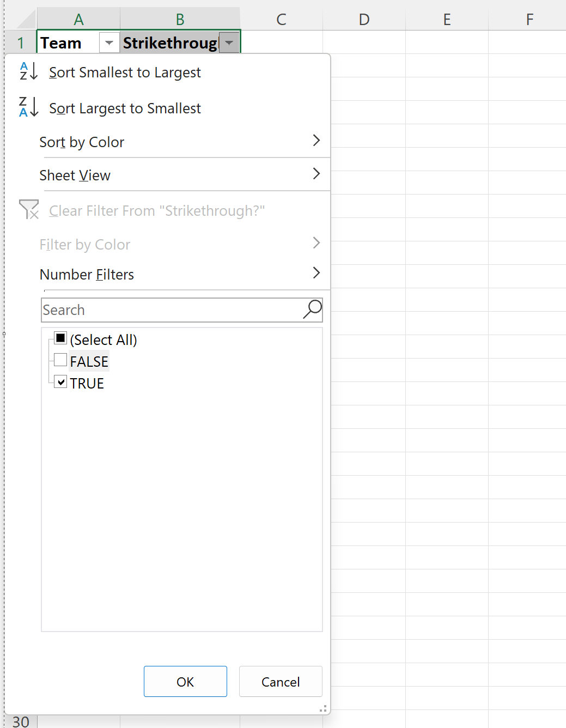The height and width of the screenshot is (728, 566).
Task: Toggle the (Select All) checkbox
Action: coord(60,338)
